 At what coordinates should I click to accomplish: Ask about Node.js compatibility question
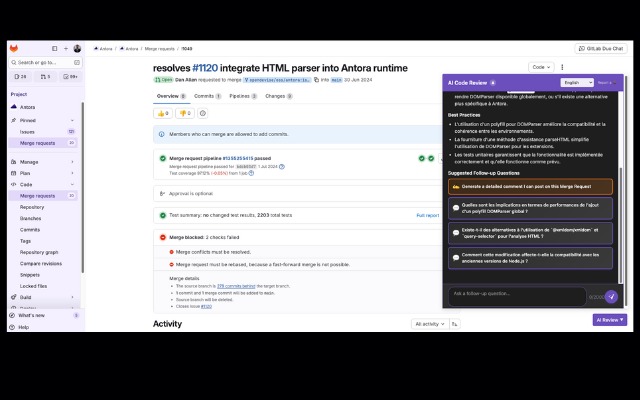click(530, 258)
